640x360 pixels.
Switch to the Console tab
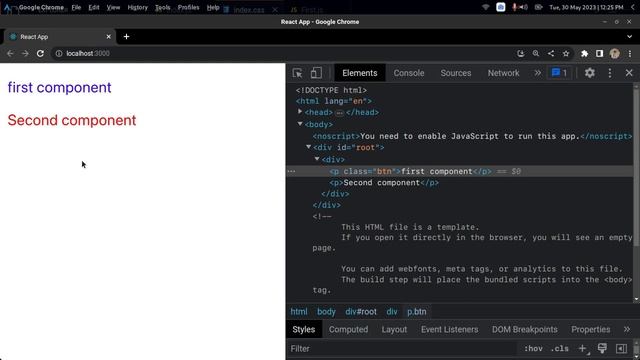point(409,73)
